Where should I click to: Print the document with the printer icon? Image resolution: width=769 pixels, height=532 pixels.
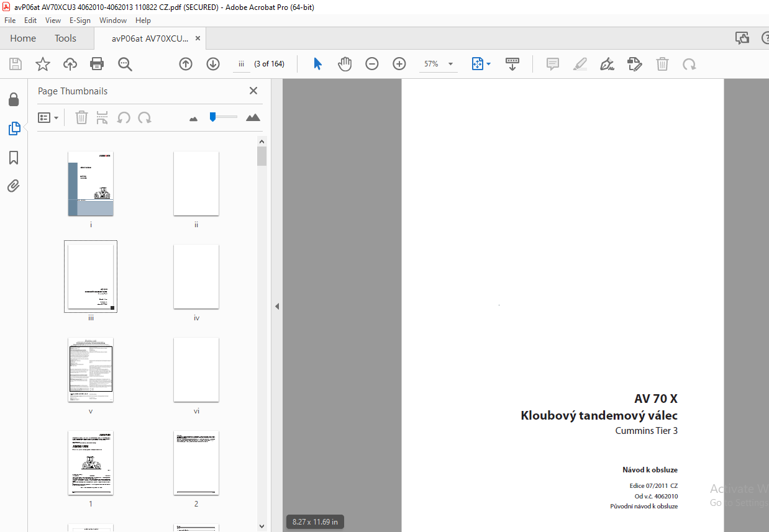tap(97, 64)
